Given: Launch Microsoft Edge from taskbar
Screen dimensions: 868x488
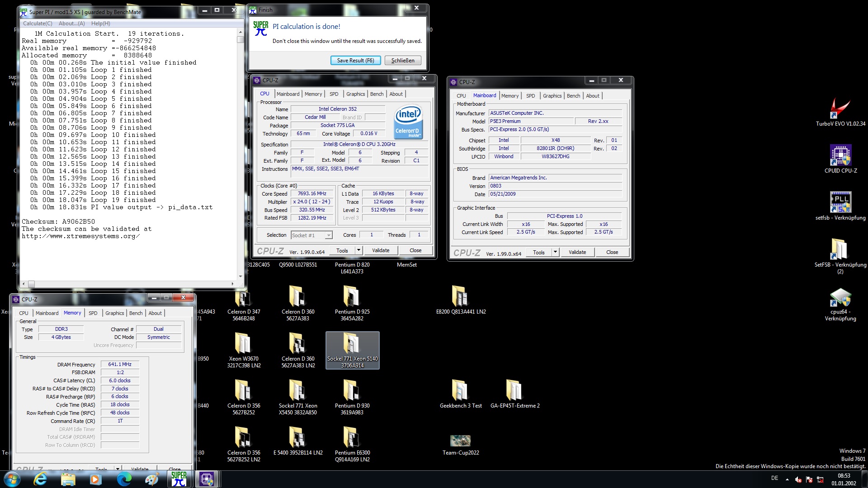Looking at the screenshot, I should pyautogui.click(x=123, y=479).
